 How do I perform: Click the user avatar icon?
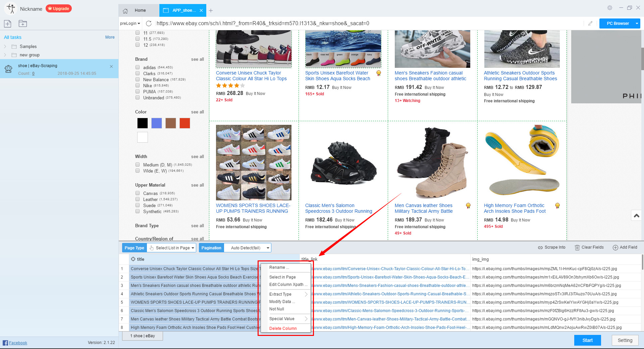coord(10,8)
